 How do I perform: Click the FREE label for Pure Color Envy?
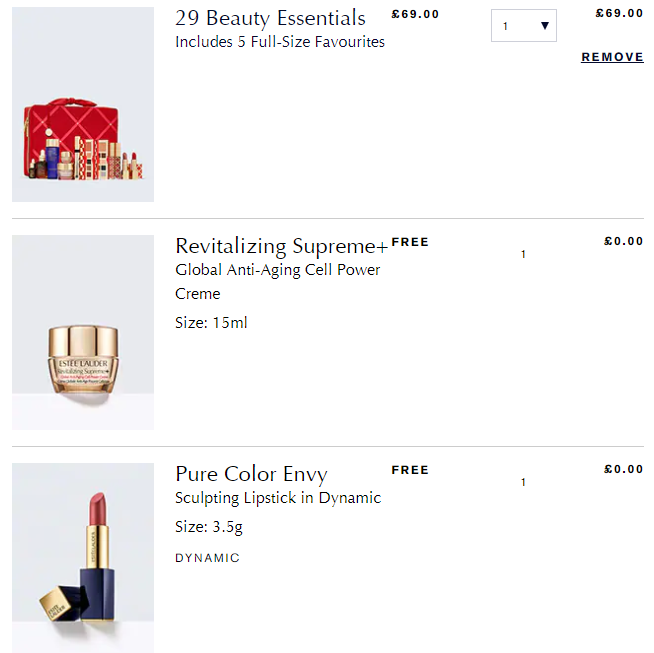click(x=410, y=470)
